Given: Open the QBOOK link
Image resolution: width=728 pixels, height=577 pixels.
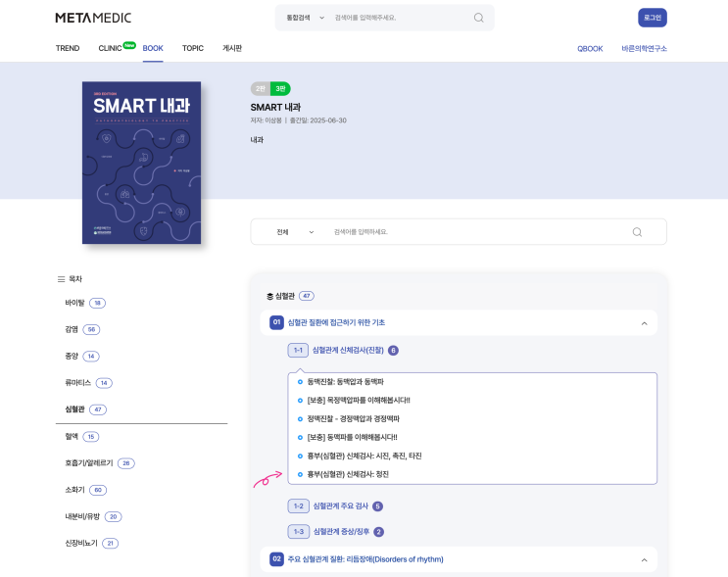Looking at the screenshot, I should click(590, 49).
